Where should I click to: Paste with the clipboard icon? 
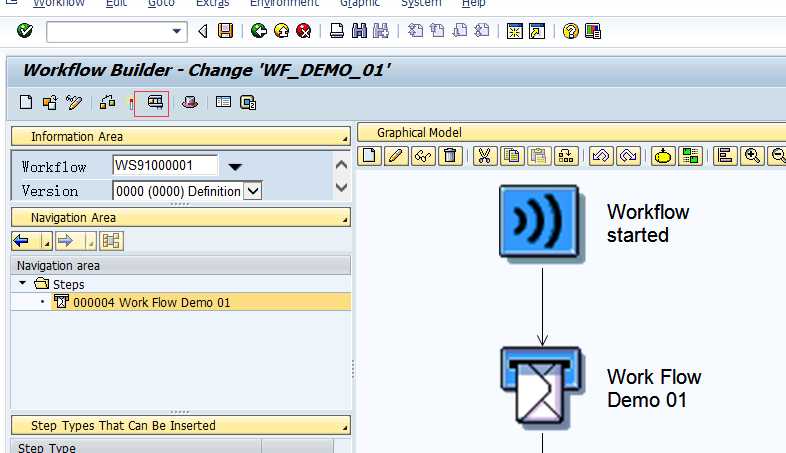(x=538, y=156)
